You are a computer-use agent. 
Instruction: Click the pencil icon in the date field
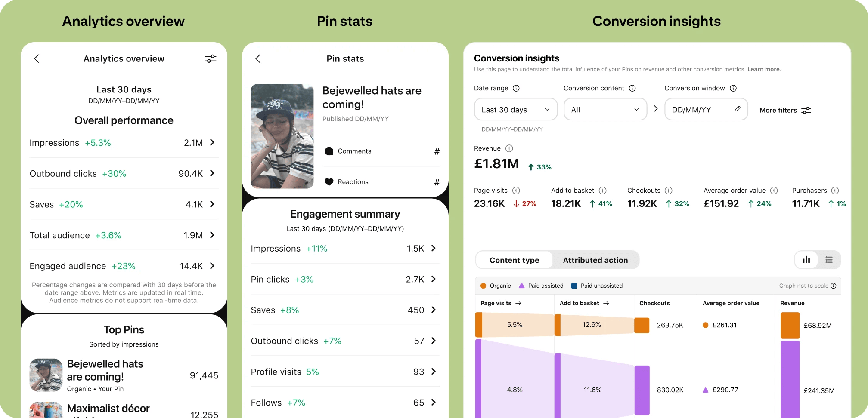coord(738,109)
